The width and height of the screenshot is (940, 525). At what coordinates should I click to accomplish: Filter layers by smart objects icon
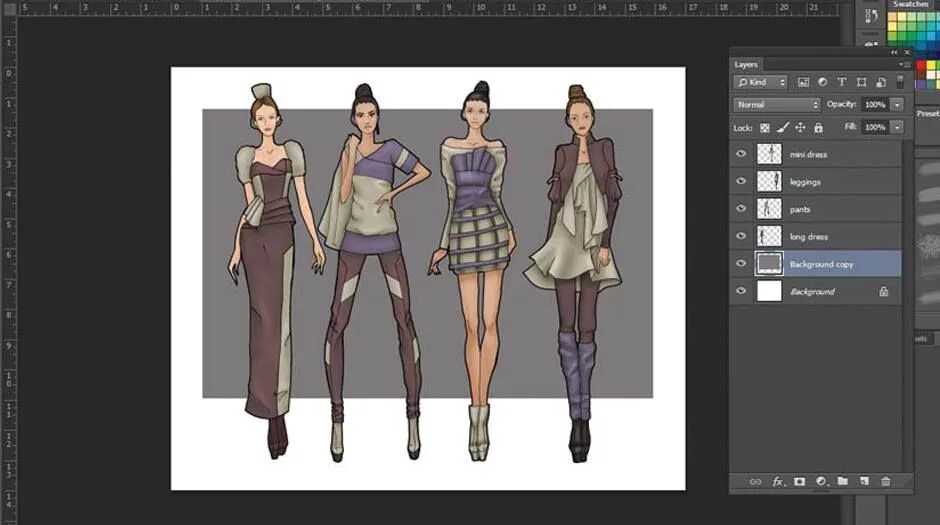(x=881, y=82)
